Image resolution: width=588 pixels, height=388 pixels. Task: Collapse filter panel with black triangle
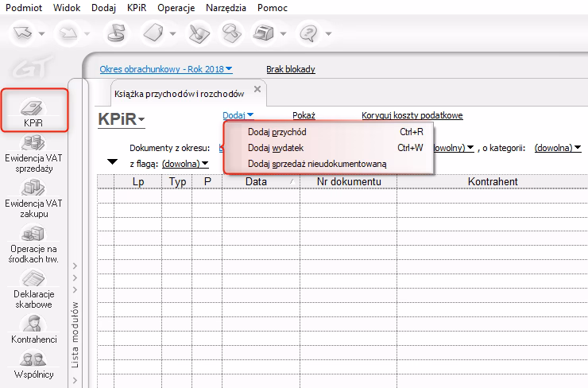[112, 162]
